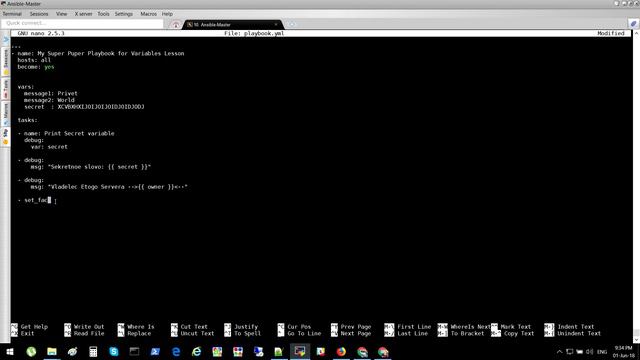Click the 'Sekretnoe slovo' msg line

[x=91, y=167]
